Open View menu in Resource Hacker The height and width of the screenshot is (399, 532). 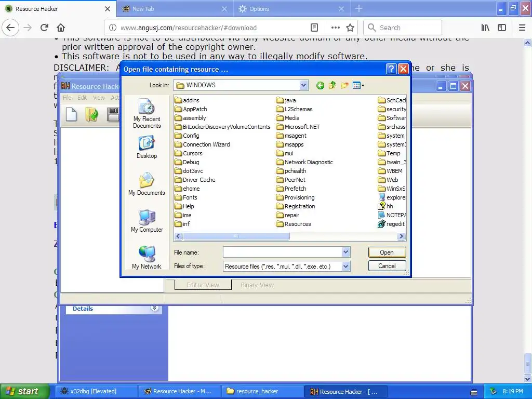click(x=99, y=98)
